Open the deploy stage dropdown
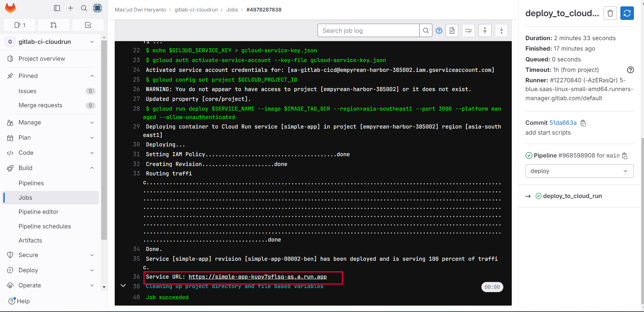The image size is (644, 312). (579, 171)
